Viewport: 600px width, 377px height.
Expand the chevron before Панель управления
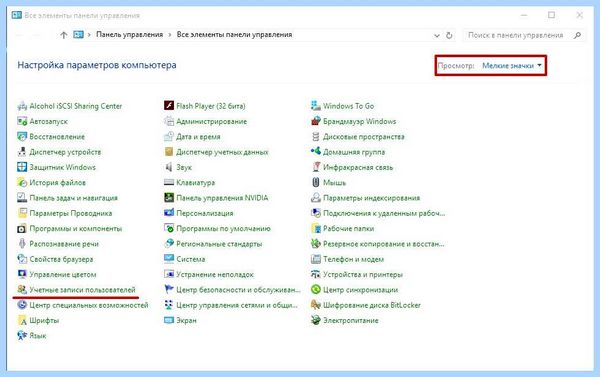click(x=89, y=35)
